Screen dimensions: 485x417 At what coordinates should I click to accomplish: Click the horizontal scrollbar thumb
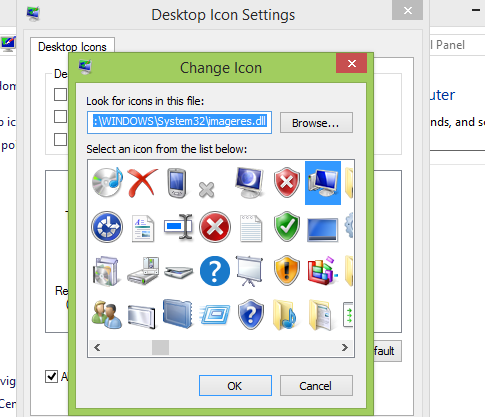pos(160,348)
